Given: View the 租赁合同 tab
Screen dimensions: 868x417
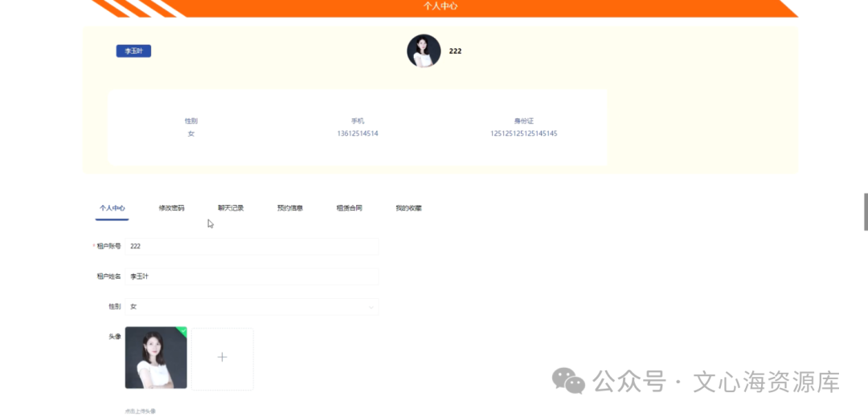Looking at the screenshot, I should pyautogui.click(x=350, y=209).
